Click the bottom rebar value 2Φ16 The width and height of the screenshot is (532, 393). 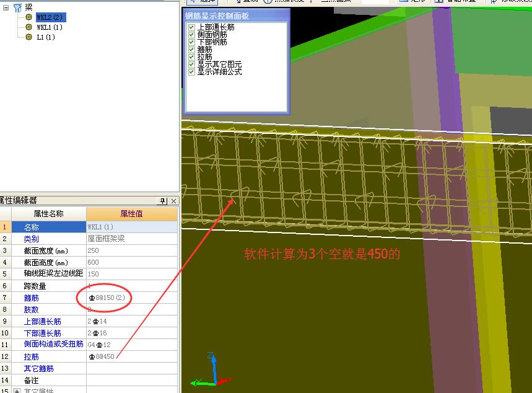coord(132,333)
